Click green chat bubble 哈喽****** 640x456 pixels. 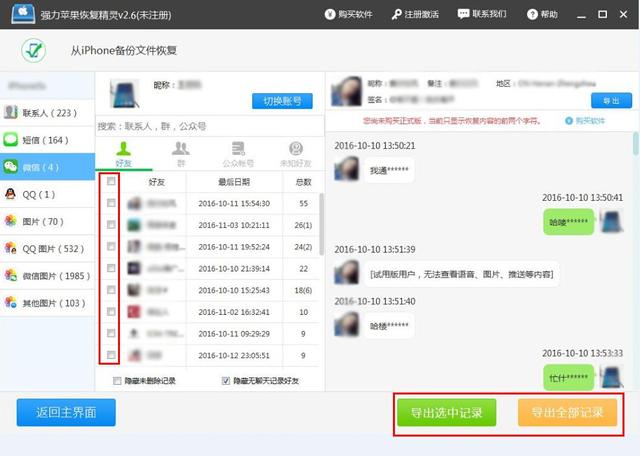[568, 222]
